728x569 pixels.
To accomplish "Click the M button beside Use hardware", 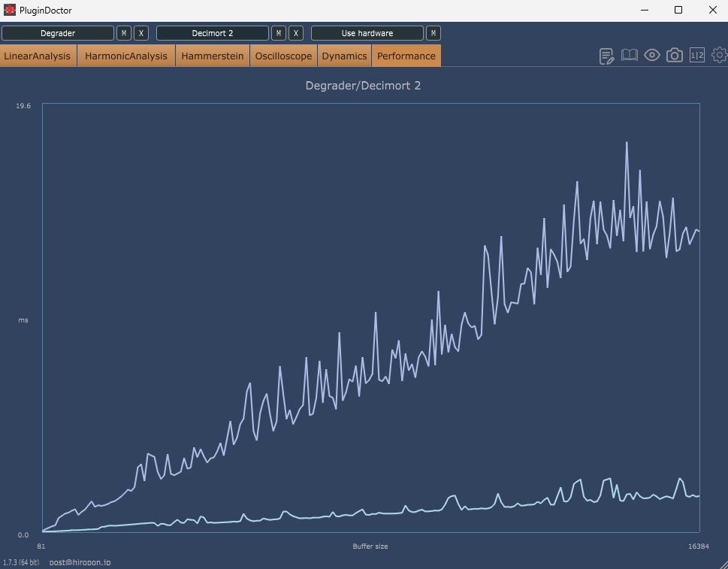I will pos(433,33).
